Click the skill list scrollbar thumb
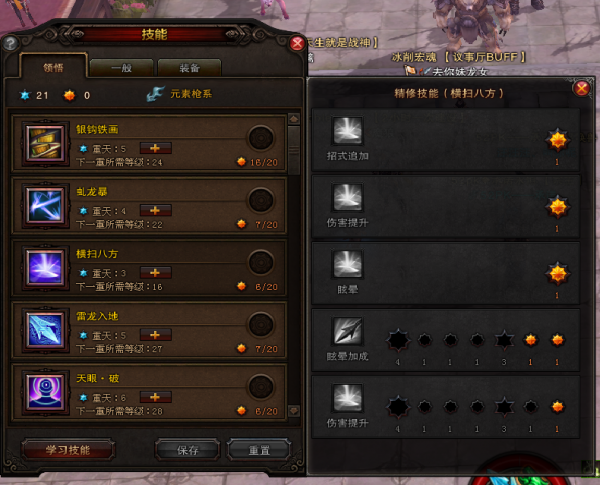The height and width of the screenshot is (485, 600). 294,150
